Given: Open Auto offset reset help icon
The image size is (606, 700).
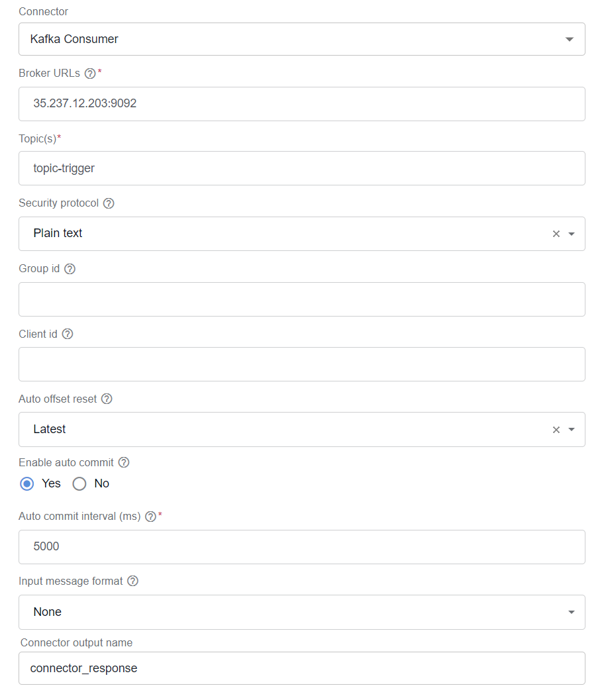Looking at the screenshot, I should click(x=107, y=399).
